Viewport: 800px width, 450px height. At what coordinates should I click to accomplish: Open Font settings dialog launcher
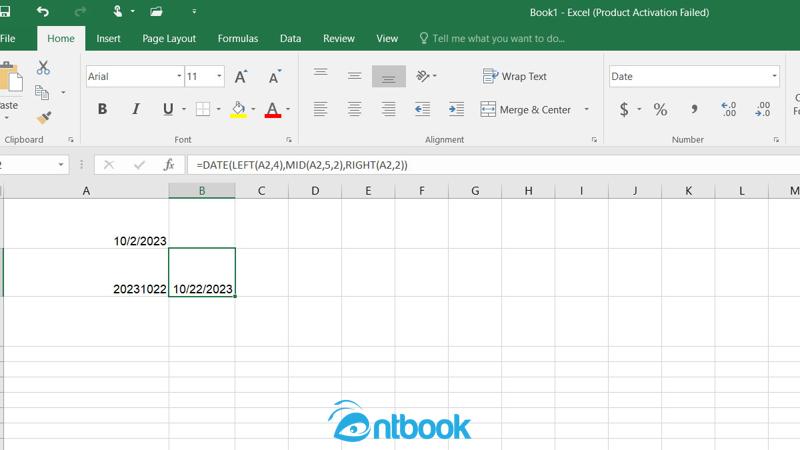pos(289,140)
